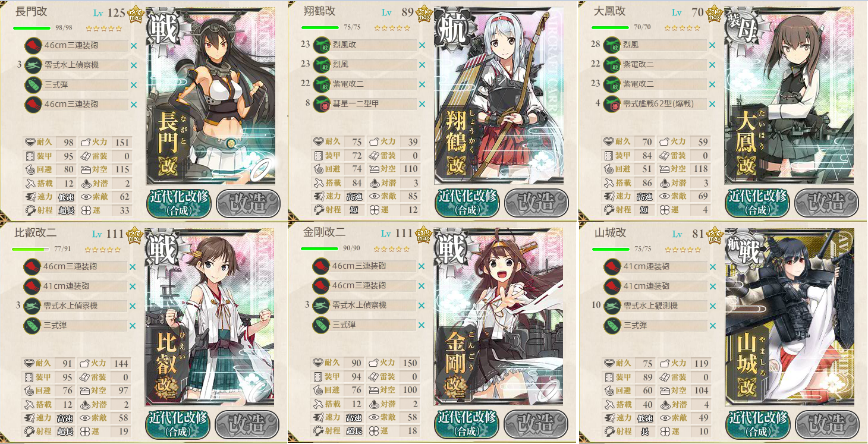The height and width of the screenshot is (444, 868).
Task: Click Yamashiro's 改造 remodel button
Action: pos(826,425)
